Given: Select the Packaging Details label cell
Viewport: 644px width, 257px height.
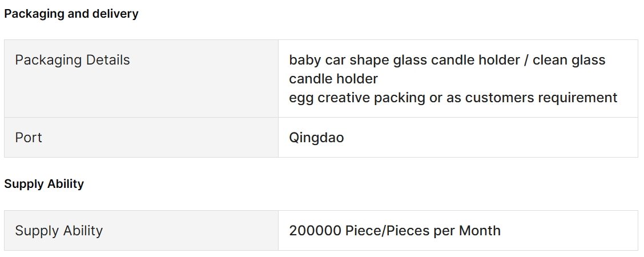Looking at the screenshot, I should (141, 78).
